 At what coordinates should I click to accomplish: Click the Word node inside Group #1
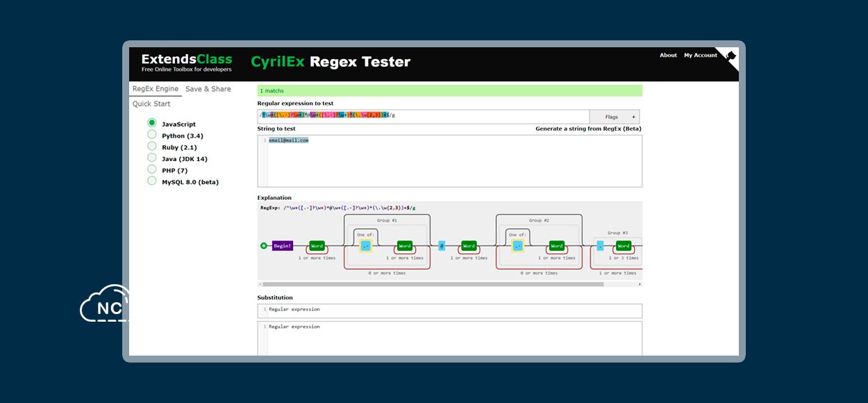click(405, 246)
